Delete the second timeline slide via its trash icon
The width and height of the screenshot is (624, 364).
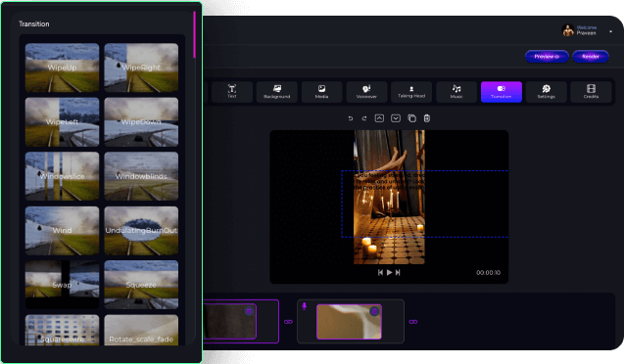[x=374, y=311]
